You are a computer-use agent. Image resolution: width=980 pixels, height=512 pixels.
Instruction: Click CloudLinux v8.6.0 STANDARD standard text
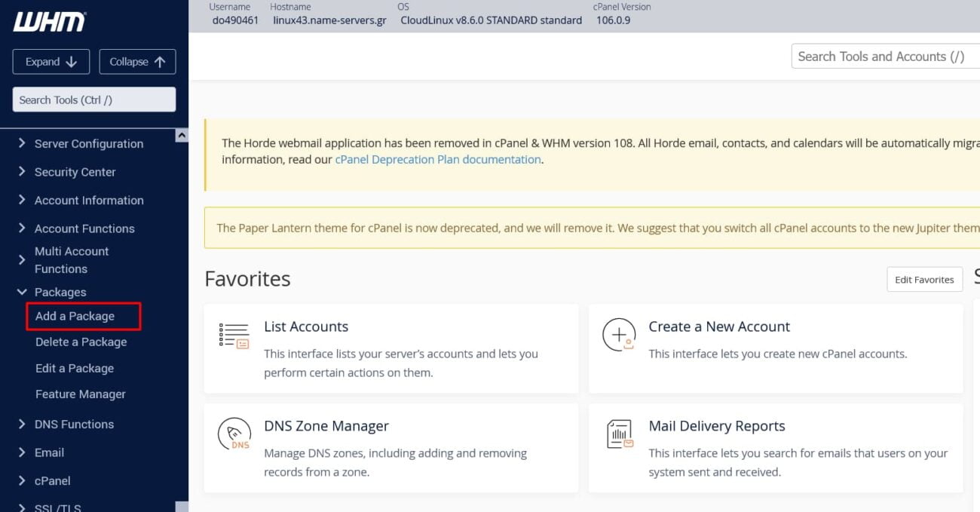(491, 20)
